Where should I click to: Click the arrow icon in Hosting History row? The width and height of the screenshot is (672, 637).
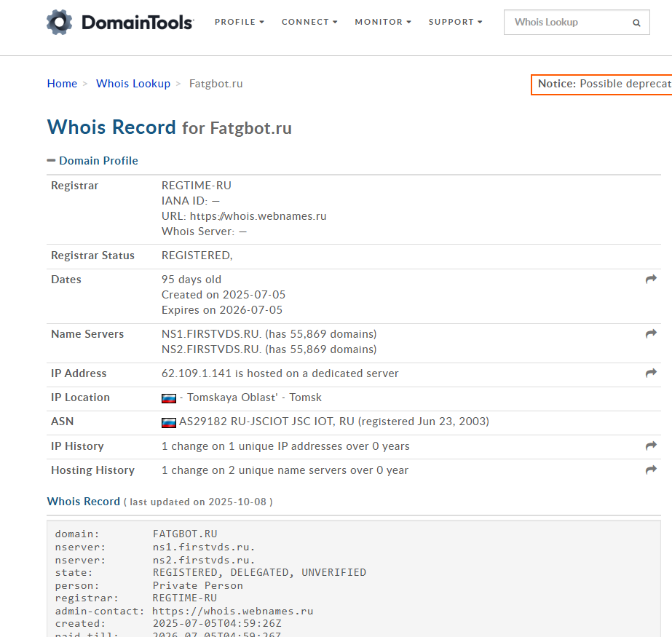point(651,470)
